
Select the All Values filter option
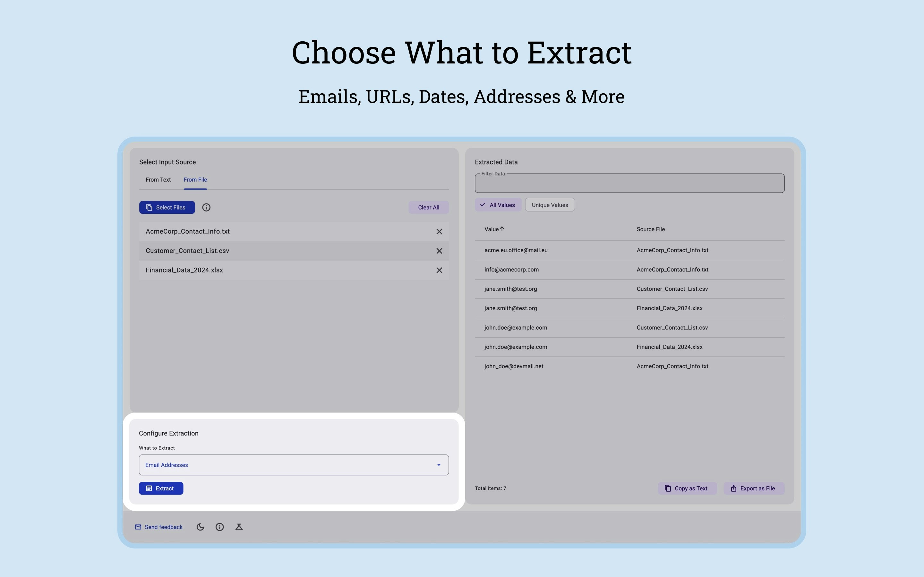pyautogui.click(x=498, y=205)
